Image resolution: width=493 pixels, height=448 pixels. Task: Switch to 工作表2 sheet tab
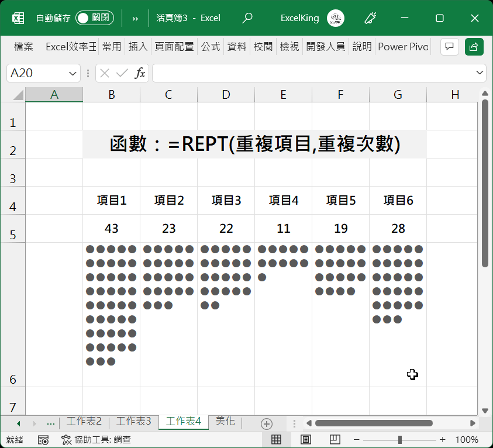click(x=84, y=422)
